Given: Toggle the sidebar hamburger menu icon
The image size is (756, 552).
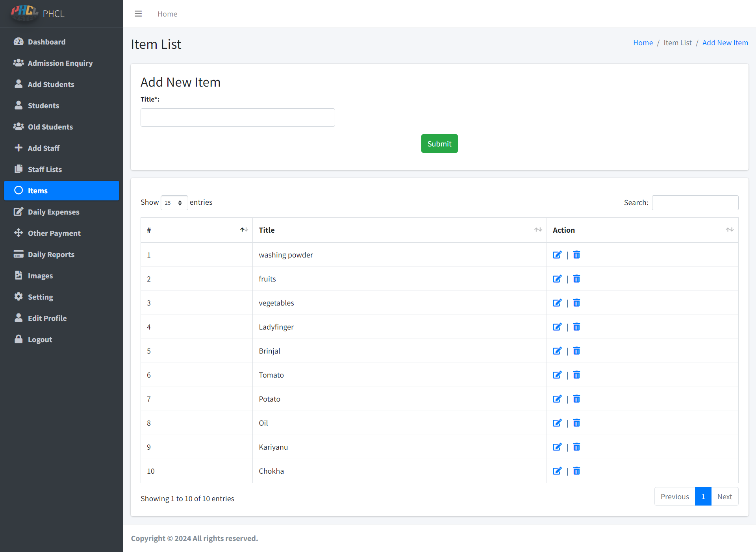Looking at the screenshot, I should pos(138,14).
